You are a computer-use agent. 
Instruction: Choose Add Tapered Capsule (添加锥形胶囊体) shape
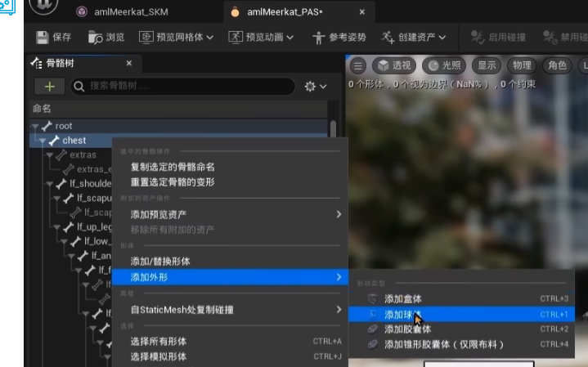click(461, 344)
